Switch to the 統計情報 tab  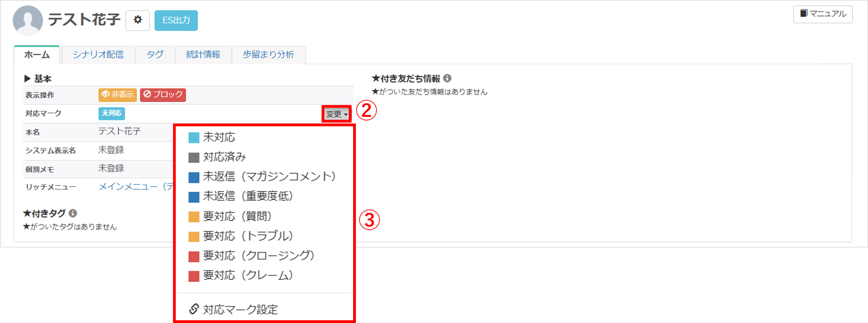pos(203,54)
